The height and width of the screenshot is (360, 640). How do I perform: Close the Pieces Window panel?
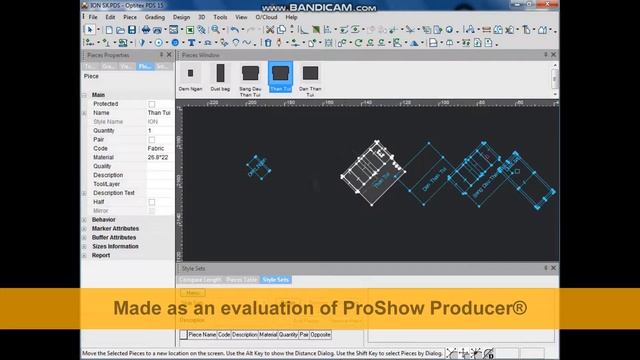click(x=553, y=55)
